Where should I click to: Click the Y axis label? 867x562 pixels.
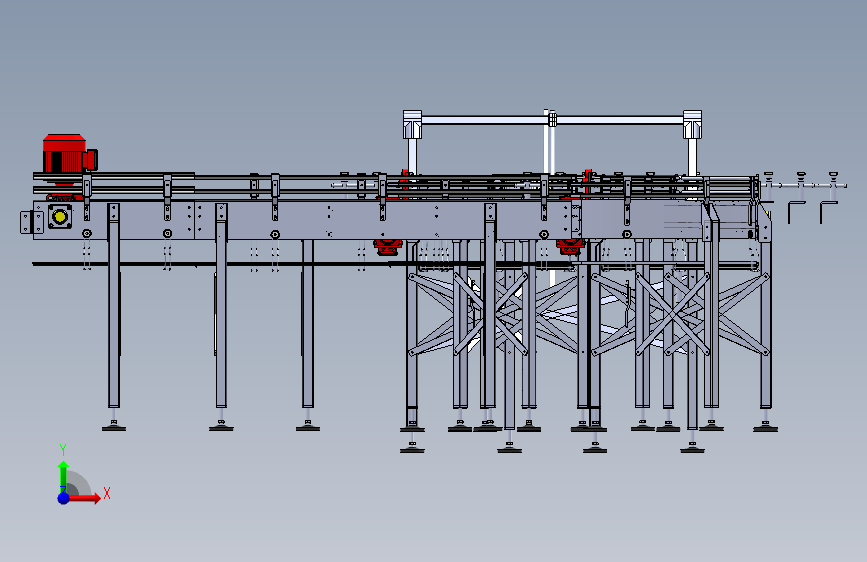pos(63,450)
